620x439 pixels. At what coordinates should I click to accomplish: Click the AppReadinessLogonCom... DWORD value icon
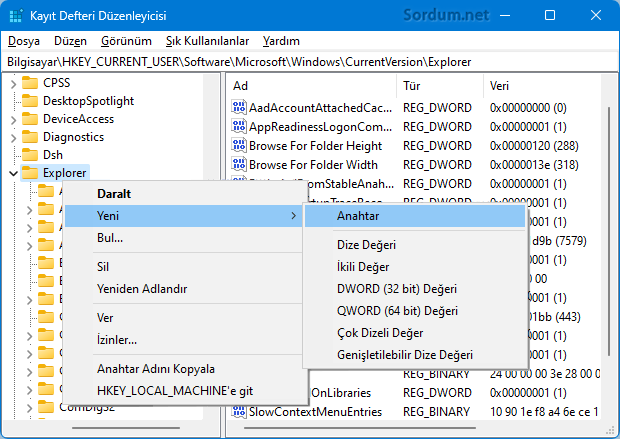click(239, 127)
